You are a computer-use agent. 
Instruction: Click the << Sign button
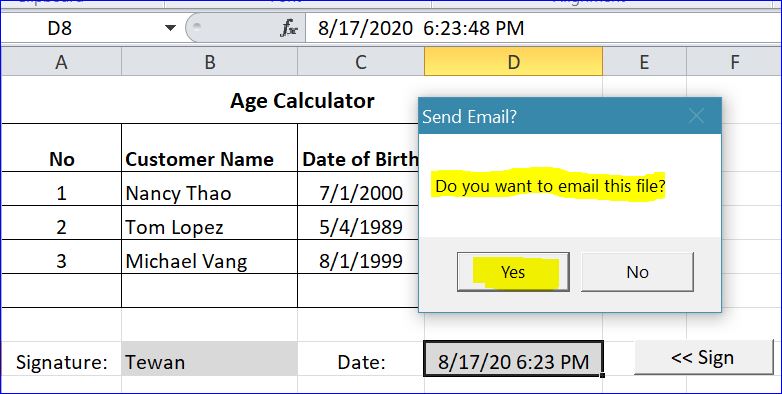click(x=703, y=358)
